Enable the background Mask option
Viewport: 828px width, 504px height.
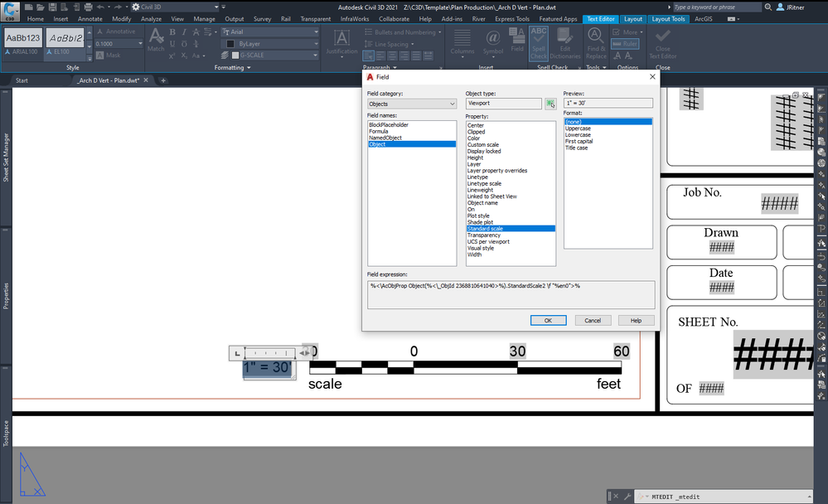(114, 56)
